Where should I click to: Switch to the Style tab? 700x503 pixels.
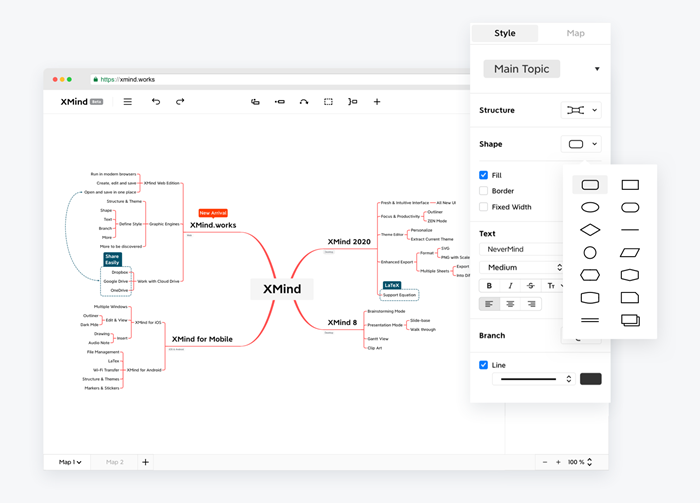point(505,33)
